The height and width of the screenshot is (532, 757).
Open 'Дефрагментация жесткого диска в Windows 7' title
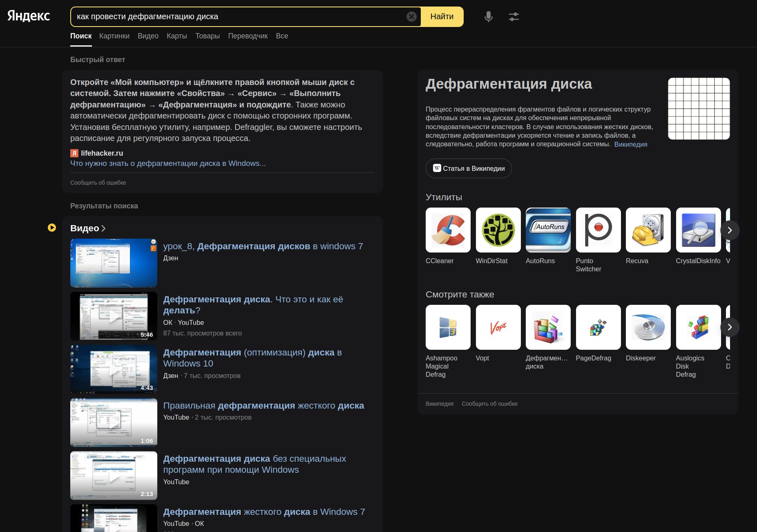[264, 512]
